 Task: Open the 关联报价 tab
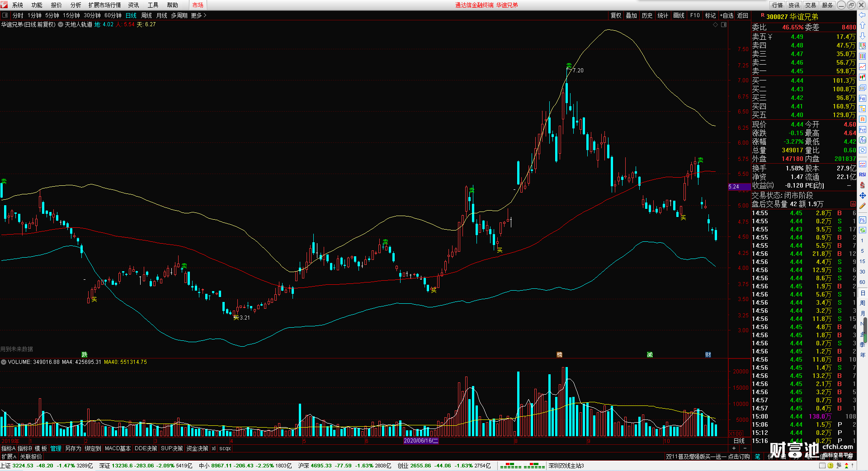pyautogui.click(x=31, y=457)
